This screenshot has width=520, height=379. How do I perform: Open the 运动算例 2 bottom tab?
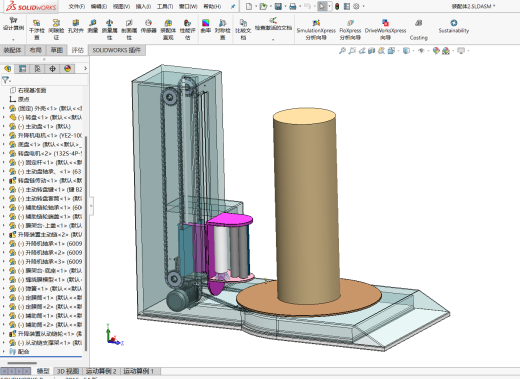101,371
